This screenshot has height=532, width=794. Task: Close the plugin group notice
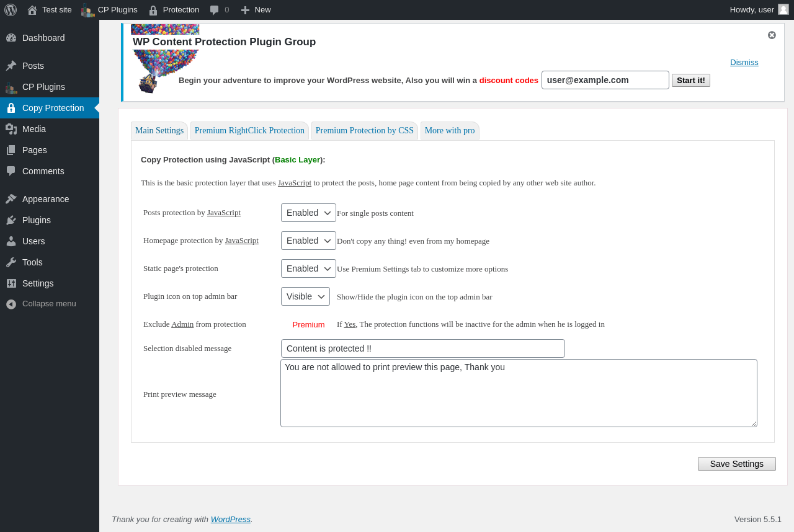(x=772, y=35)
